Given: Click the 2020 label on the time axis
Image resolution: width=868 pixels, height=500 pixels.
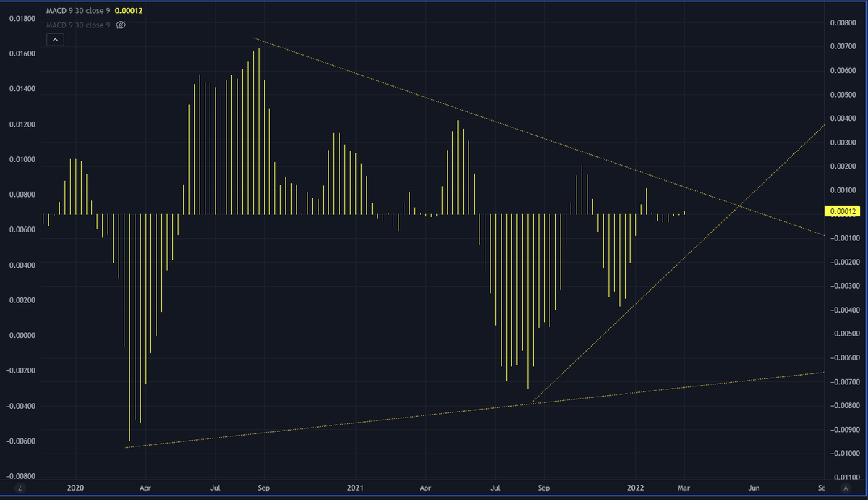Looking at the screenshot, I should (75, 488).
